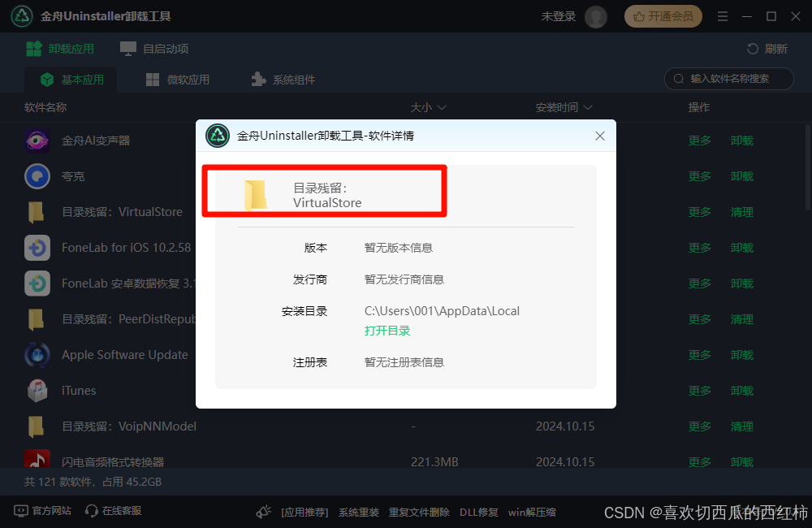Screen dimensions: 812x528
Task: Click 卸载 for 金舟AI变声器
Action: 741,141
